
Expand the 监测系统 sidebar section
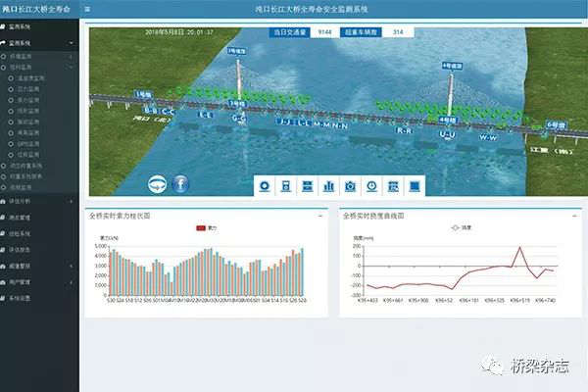pos(21,44)
